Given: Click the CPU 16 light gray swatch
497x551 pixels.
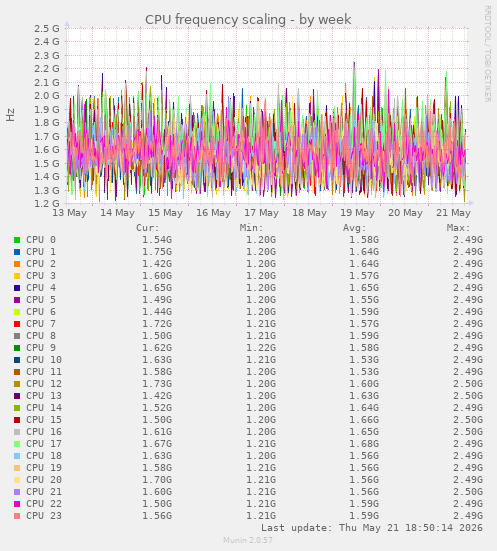Looking at the screenshot, I should point(17,432).
